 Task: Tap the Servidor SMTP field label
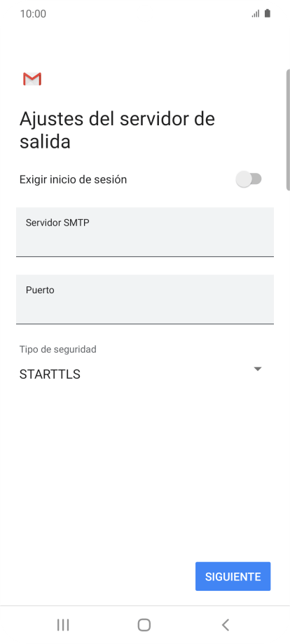[x=57, y=223]
